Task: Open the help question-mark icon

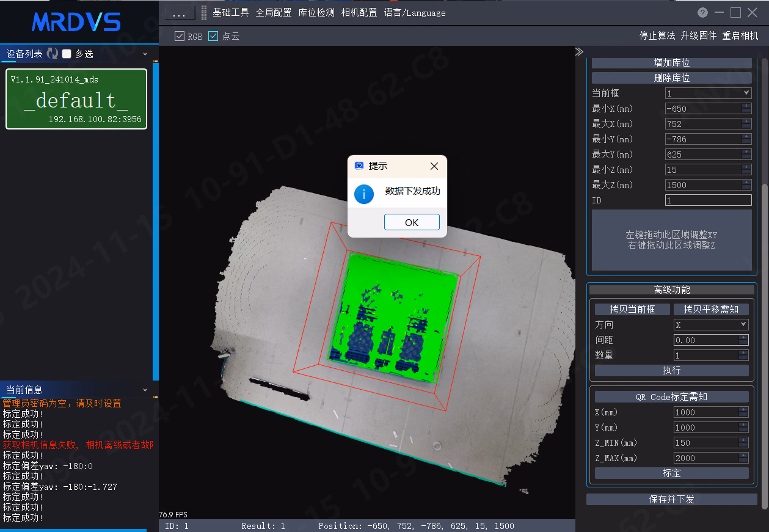Action: 703,12
